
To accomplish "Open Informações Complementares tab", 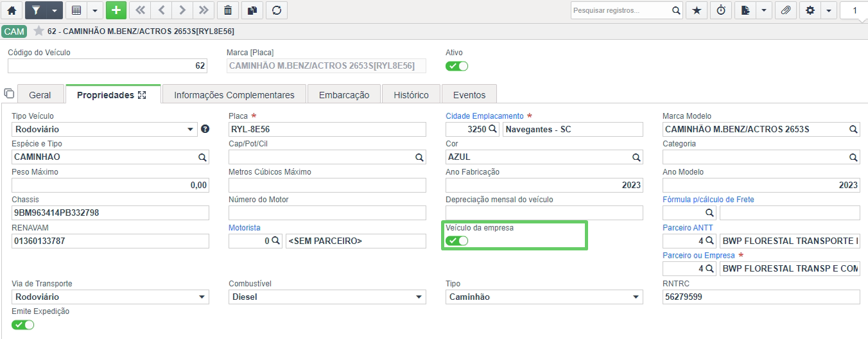I will coord(234,95).
